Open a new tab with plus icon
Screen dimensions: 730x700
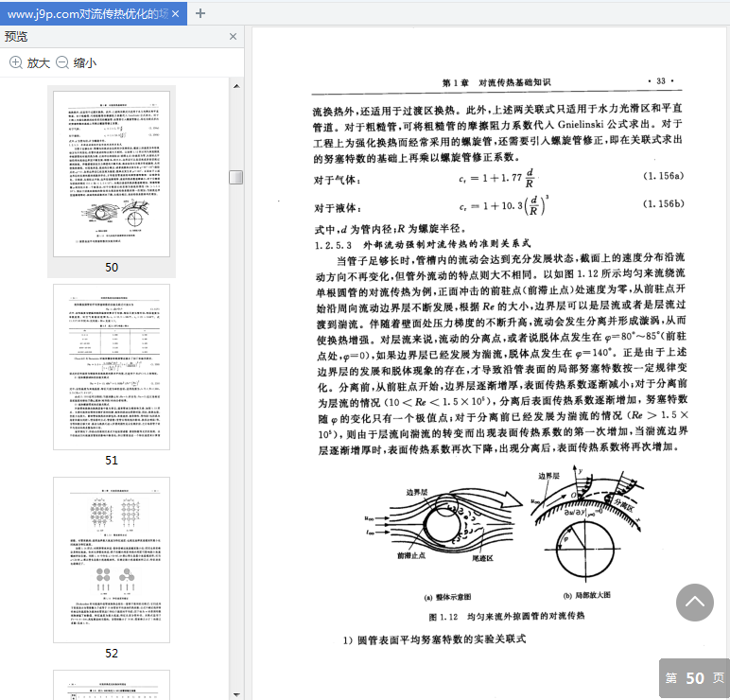pos(200,13)
